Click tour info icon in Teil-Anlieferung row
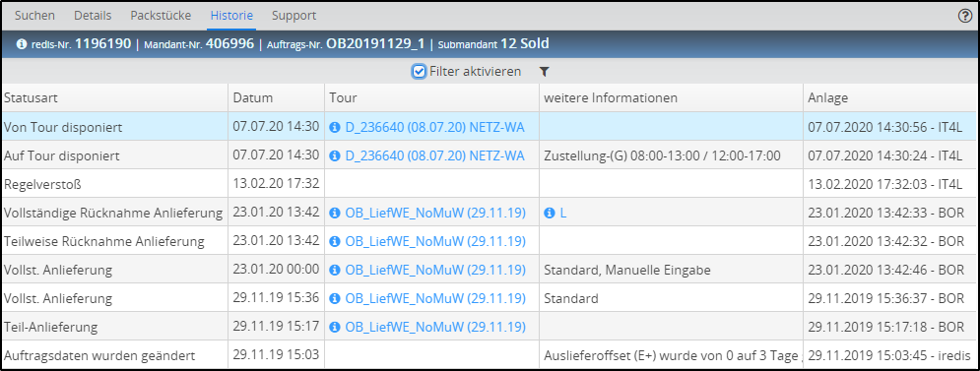 click(x=334, y=327)
